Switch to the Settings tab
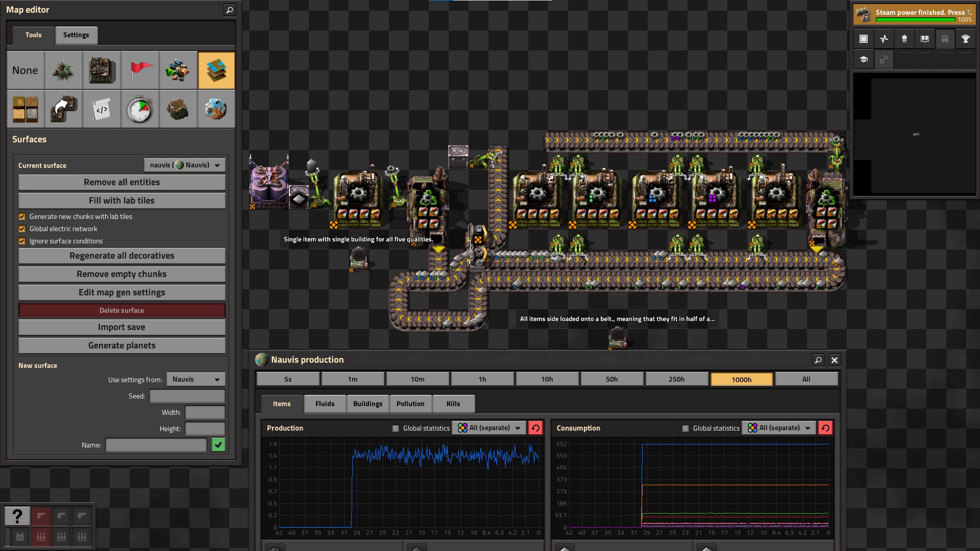The height and width of the screenshot is (551, 980). coord(76,35)
